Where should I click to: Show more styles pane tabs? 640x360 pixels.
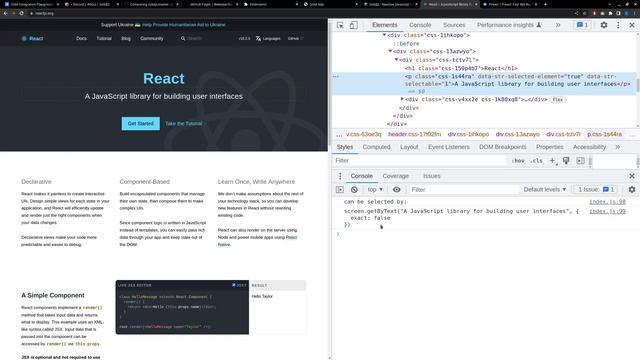coord(618,147)
